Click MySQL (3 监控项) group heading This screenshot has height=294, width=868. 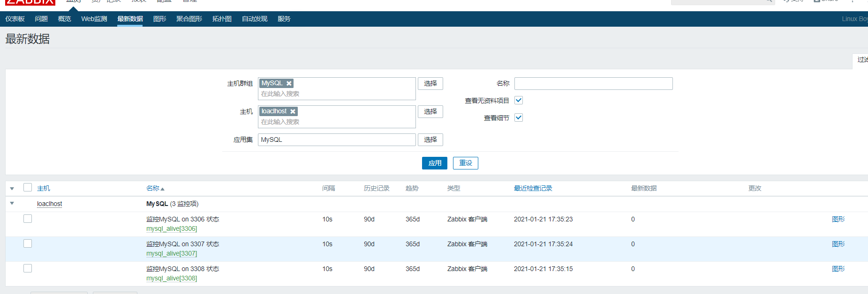point(173,204)
